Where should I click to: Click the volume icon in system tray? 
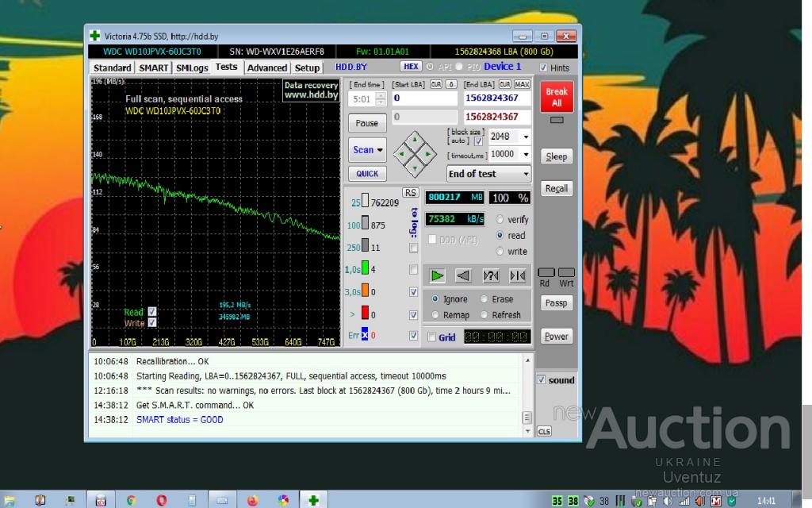pos(668,501)
